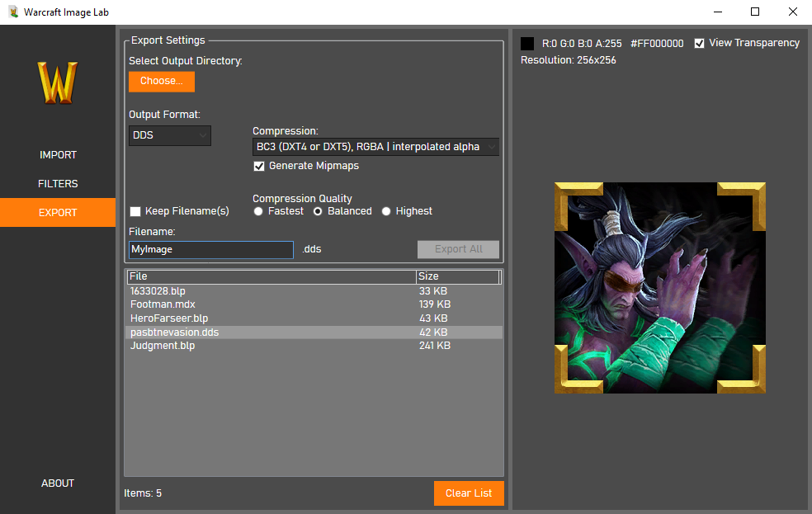Click the #FF000000 hex color value

pyautogui.click(x=657, y=44)
